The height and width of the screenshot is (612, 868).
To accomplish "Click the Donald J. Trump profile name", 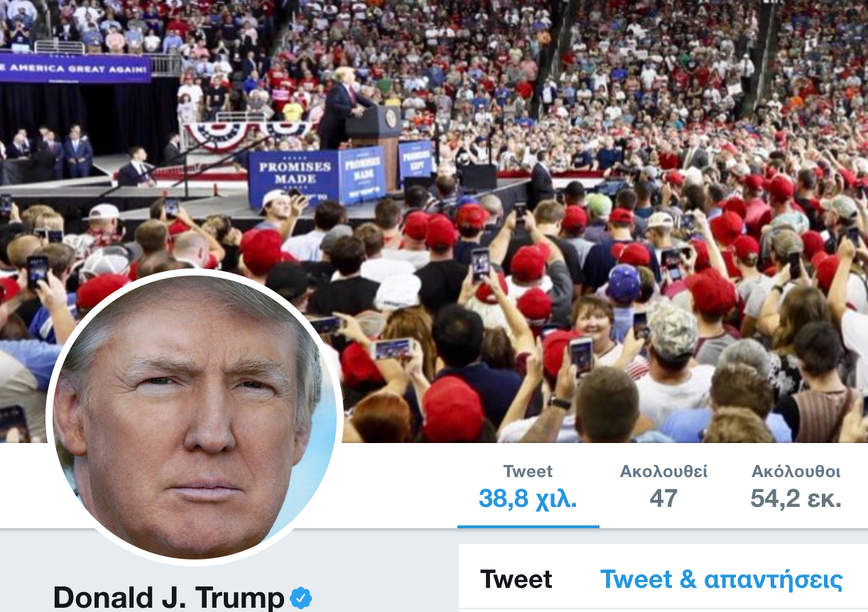I will pyautogui.click(x=169, y=598).
